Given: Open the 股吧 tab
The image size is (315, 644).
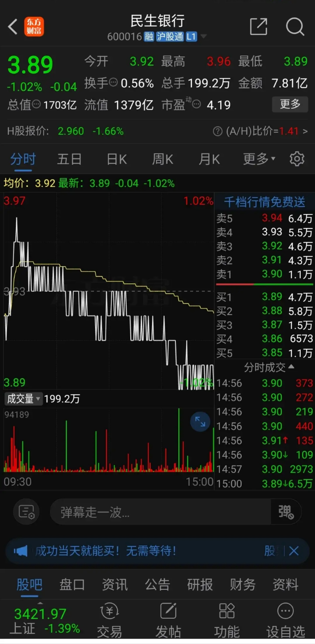Looking at the screenshot, I should click(29, 584).
